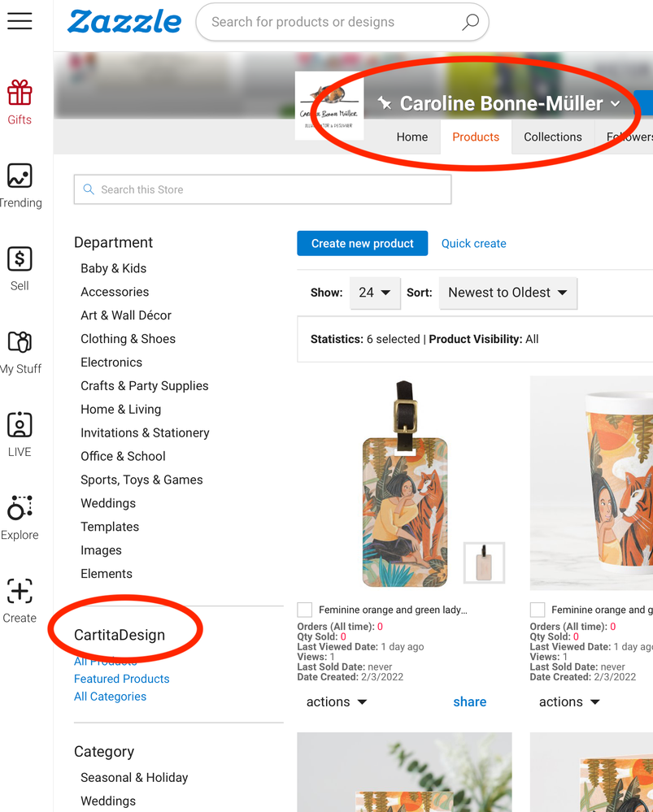The image size is (653, 812).
Task: Select the small luggage tag back thumbnail
Action: [x=484, y=562]
